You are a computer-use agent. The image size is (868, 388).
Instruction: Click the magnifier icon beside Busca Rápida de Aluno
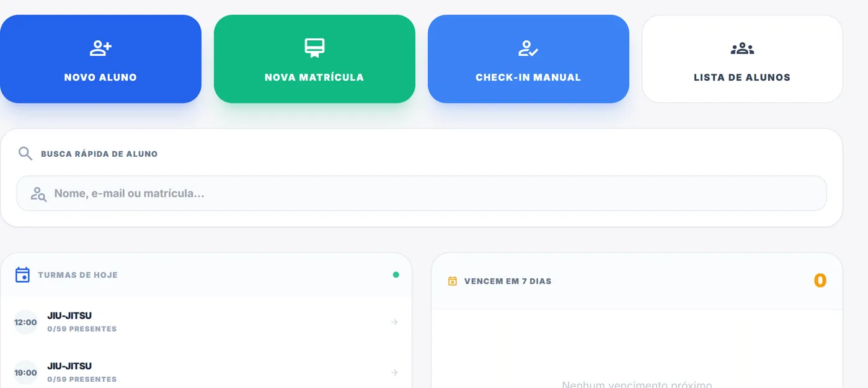[x=25, y=154]
